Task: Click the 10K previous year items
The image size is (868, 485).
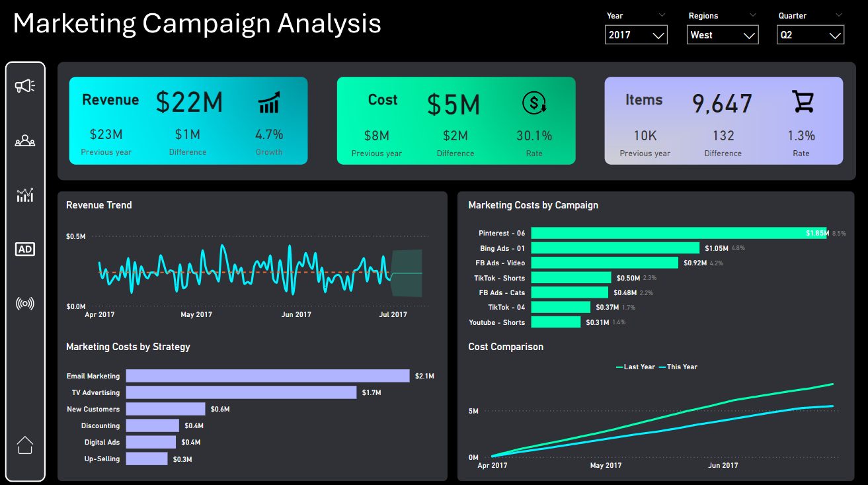Action: pyautogui.click(x=645, y=136)
